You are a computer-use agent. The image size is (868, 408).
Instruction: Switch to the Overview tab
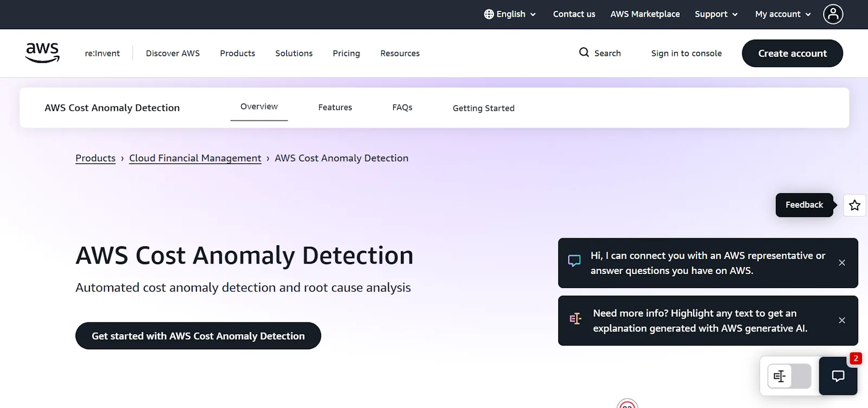[x=259, y=107]
